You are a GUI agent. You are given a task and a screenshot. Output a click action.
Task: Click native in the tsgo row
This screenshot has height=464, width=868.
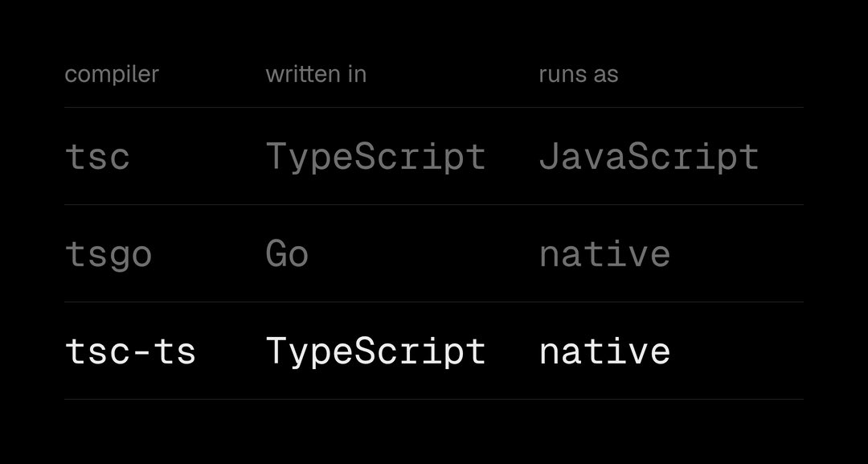[x=605, y=254]
